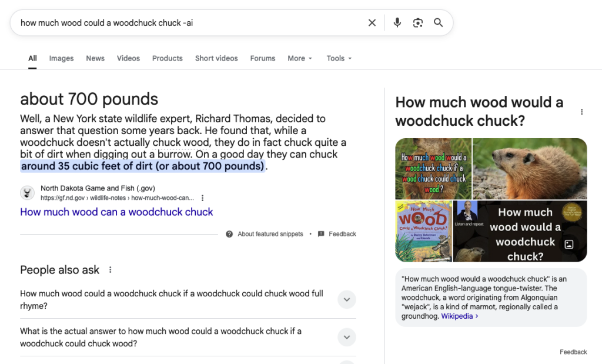Screen dimensions: 602x364
Task: Open the People also ask options menu
Action: tap(110, 270)
